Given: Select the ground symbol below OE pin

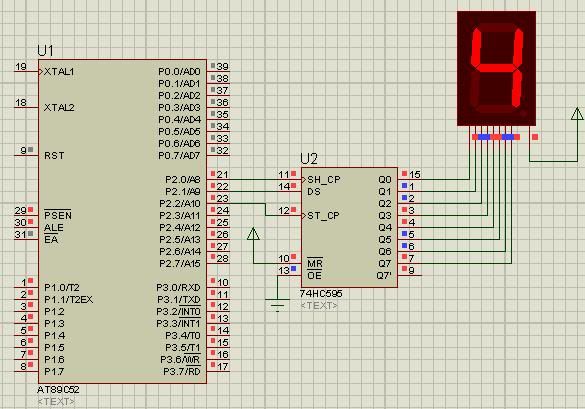Looking at the screenshot, I should [277, 305].
